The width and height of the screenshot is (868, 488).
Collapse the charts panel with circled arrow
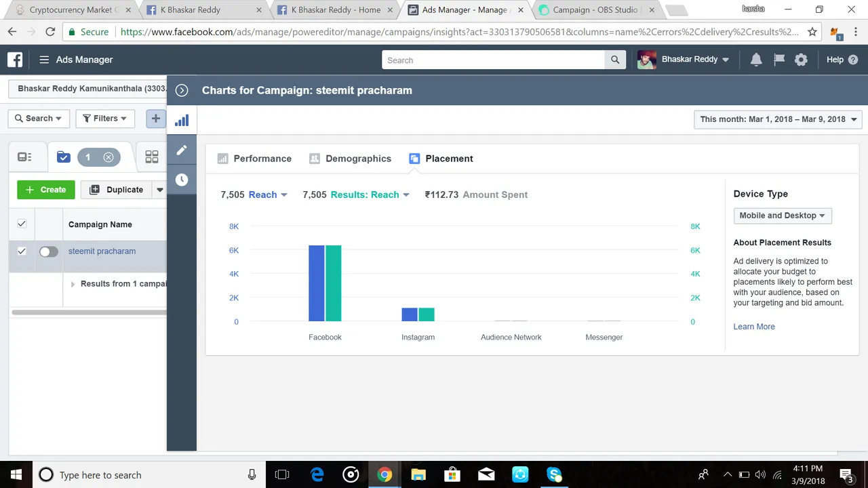pyautogui.click(x=182, y=90)
